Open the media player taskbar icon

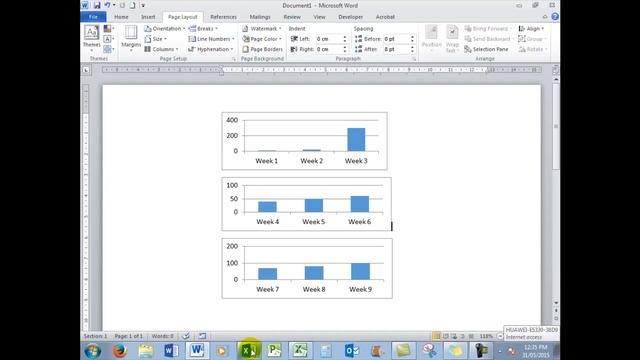[x=222, y=351]
